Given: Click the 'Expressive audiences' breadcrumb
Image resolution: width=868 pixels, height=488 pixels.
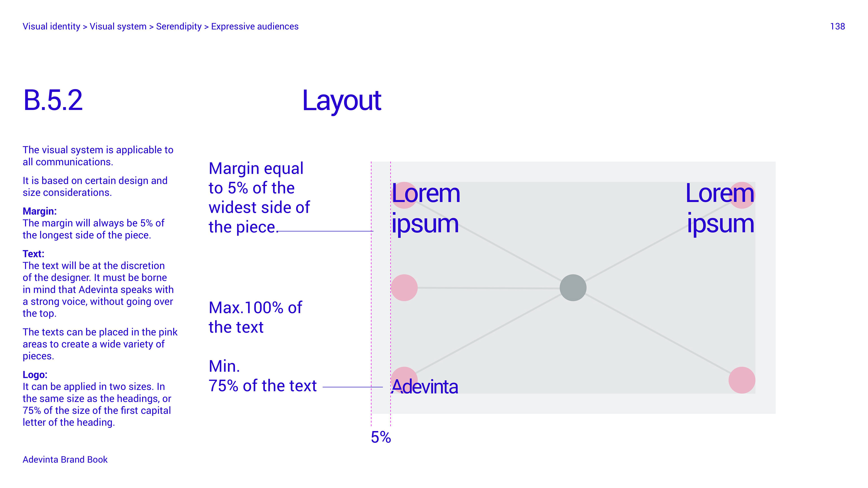Looking at the screenshot, I should 255,26.
